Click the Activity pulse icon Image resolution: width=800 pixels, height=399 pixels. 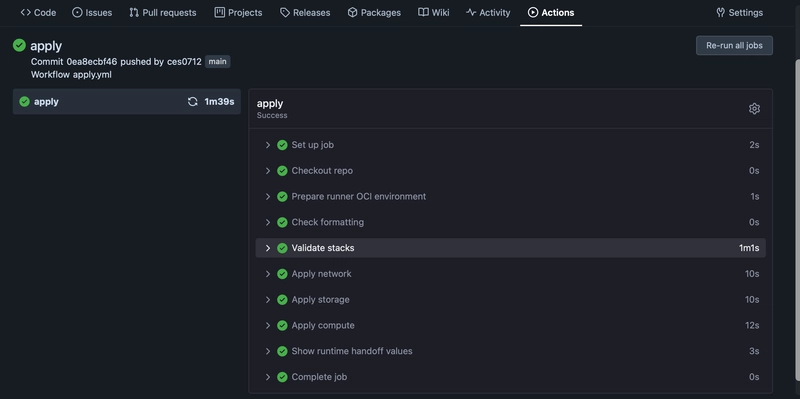pos(471,12)
